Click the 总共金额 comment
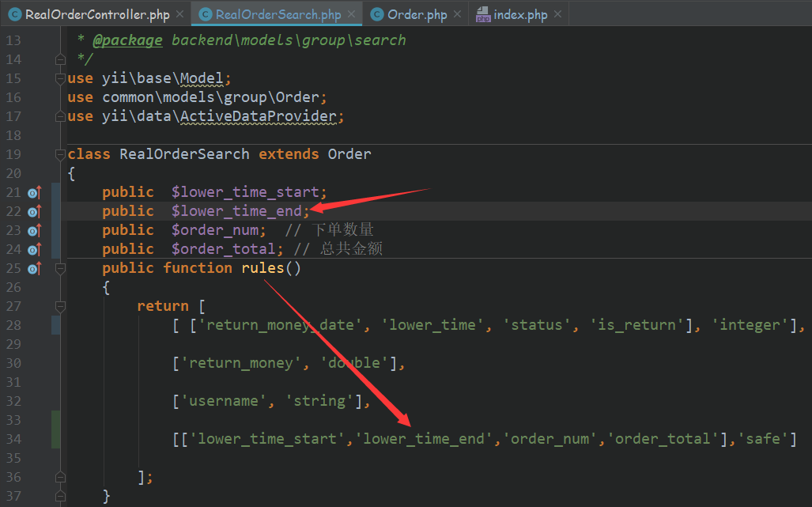The height and width of the screenshot is (507, 812). click(338, 248)
